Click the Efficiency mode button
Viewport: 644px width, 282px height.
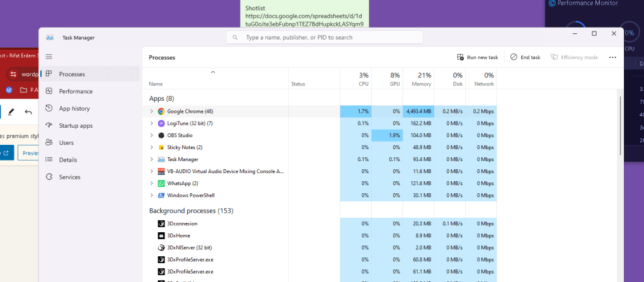pyautogui.click(x=574, y=57)
